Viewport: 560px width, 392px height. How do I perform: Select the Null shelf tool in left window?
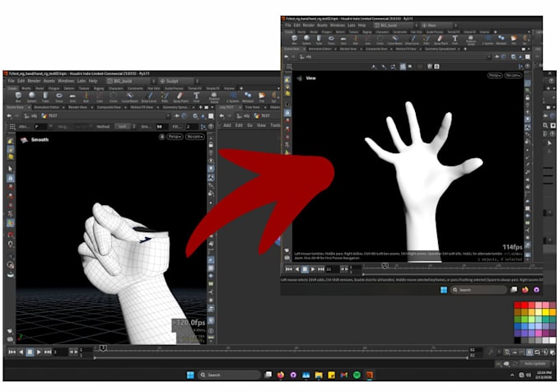(86, 96)
